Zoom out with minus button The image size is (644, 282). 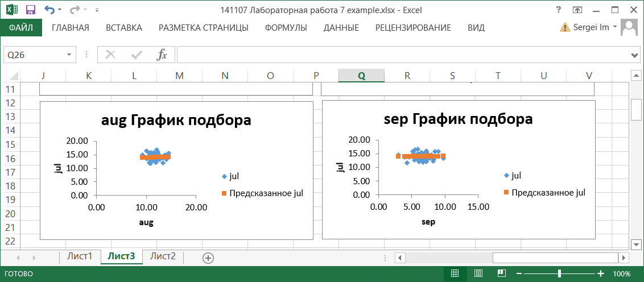519,274
